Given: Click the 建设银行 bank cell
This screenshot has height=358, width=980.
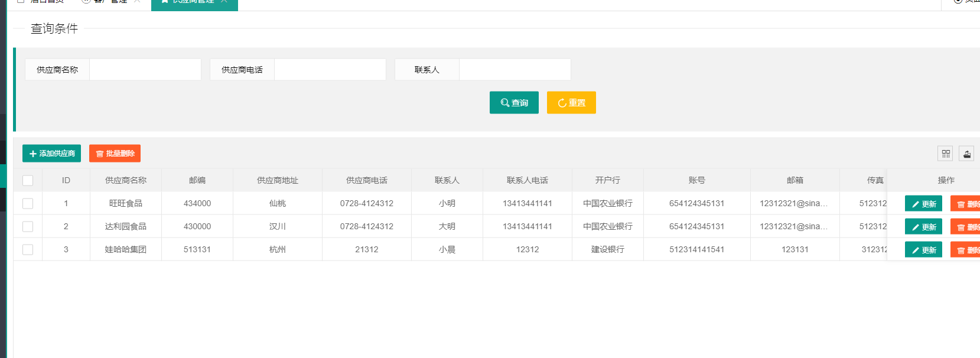Looking at the screenshot, I should click(608, 249).
